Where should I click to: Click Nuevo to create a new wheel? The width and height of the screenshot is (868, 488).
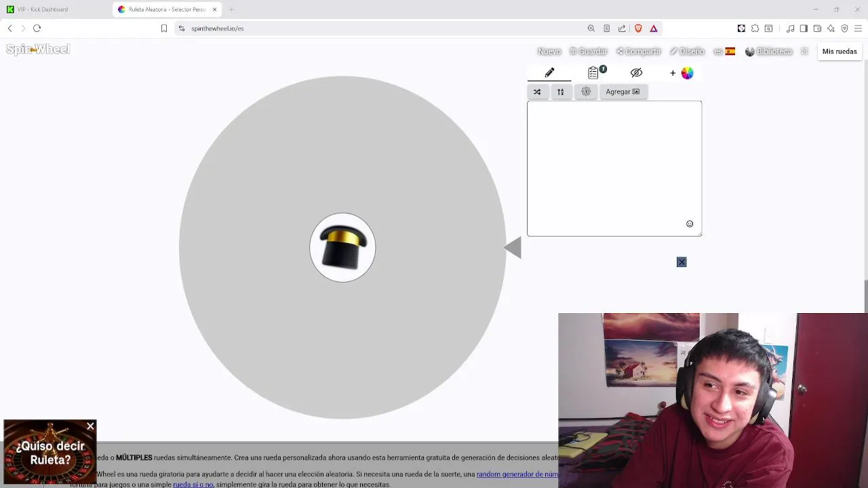(549, 52)
